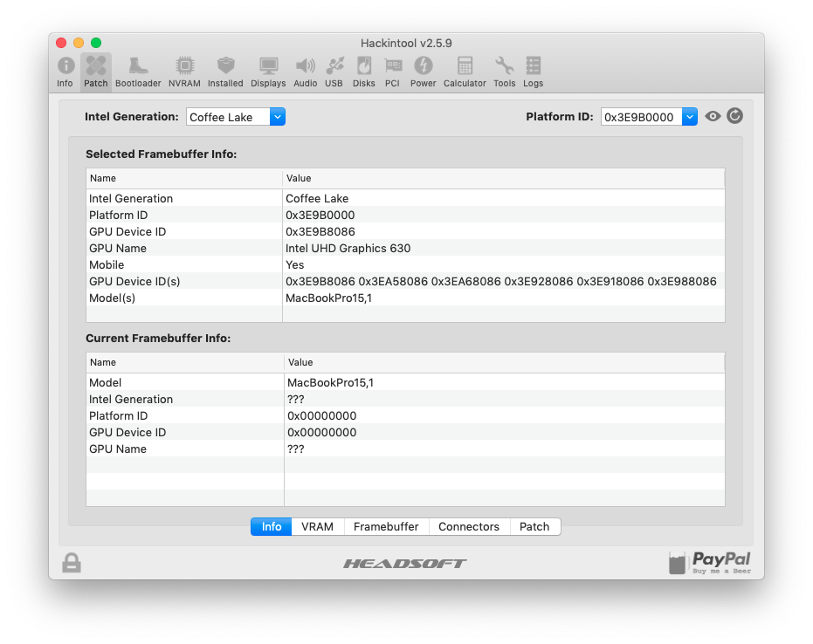Select Current Framebuffer GPU Device ID row
The width and height of the screenshot is (813, 644).
point(405,432)
